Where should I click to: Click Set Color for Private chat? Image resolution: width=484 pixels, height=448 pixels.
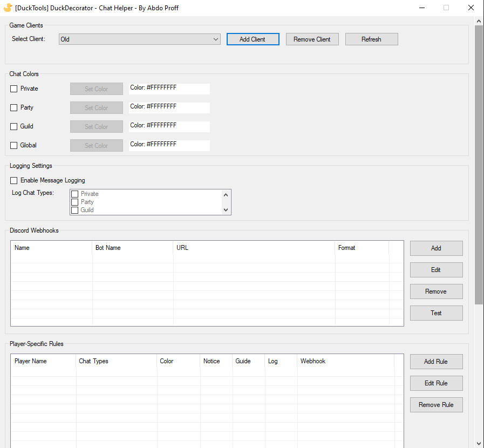point(96,89)
